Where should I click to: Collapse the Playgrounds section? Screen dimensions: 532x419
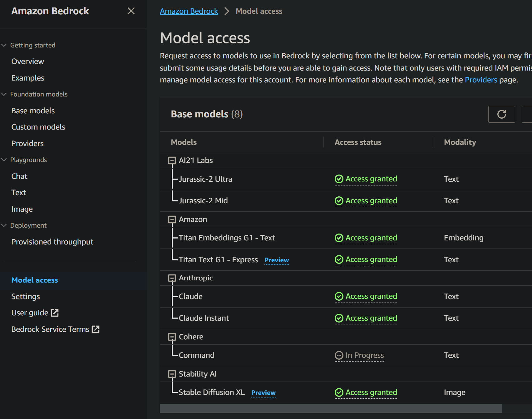4,160
